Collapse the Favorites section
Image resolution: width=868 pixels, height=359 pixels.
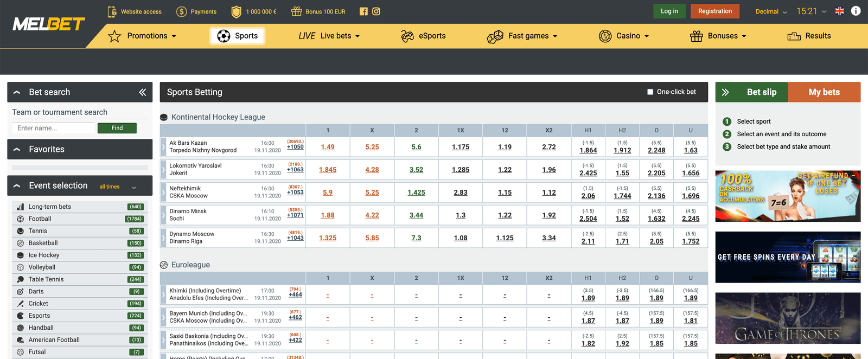click(x=17, y=149)
